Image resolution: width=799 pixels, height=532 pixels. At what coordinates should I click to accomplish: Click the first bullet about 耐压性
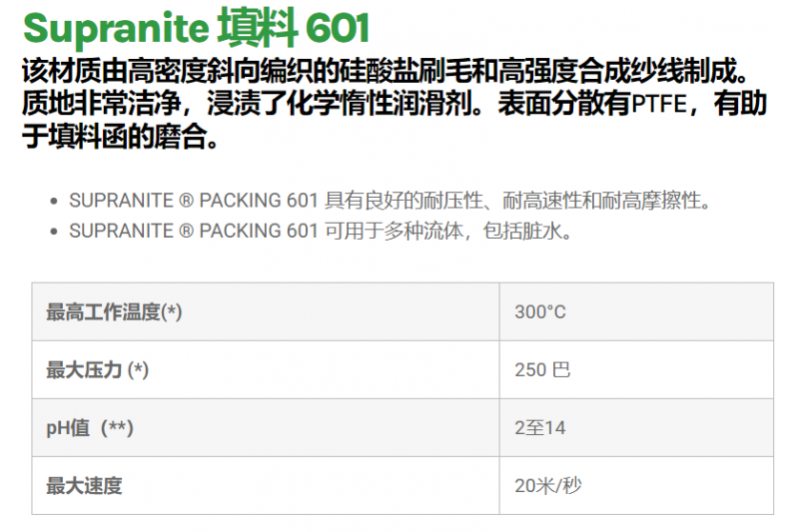pos(390,201)
